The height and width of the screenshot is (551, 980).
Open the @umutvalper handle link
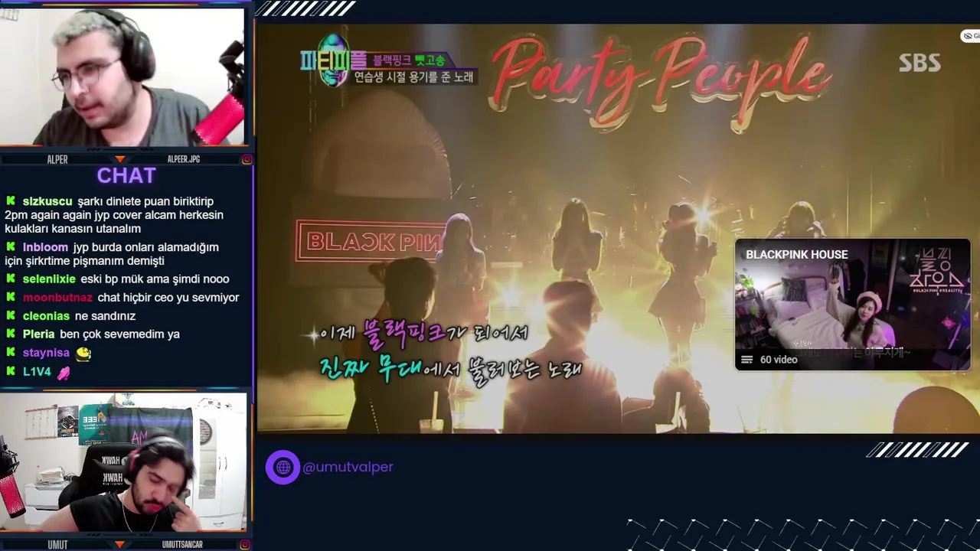(x=348, y=467)
